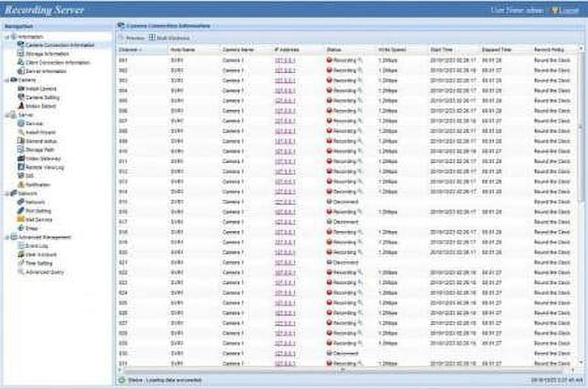
Task: Collapse the Information tree group
Action: pos(6,37)
